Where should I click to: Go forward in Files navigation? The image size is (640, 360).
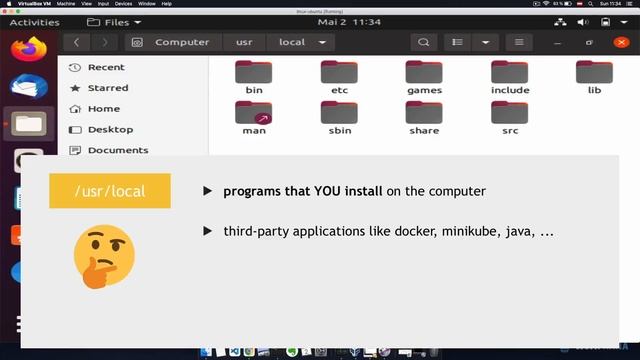point(105,42)
